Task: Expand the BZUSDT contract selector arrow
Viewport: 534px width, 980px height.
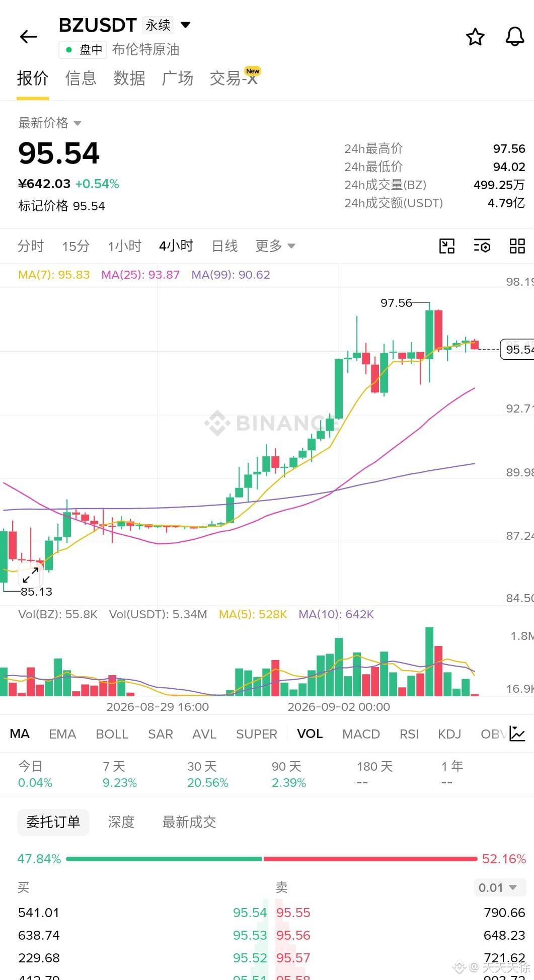Action: (x=185, y=25)
